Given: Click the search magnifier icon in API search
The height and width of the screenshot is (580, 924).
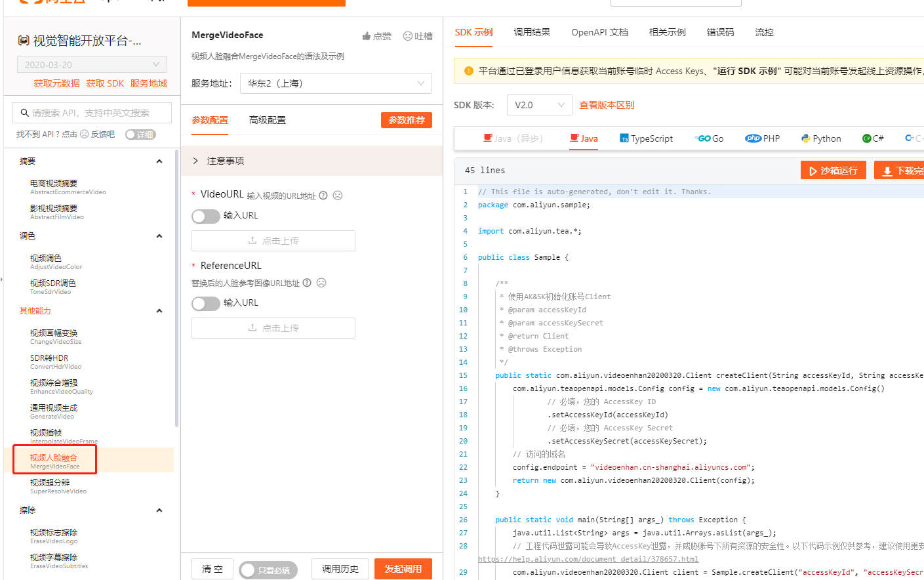Looking at the screenshot, I should coord(24,113).
